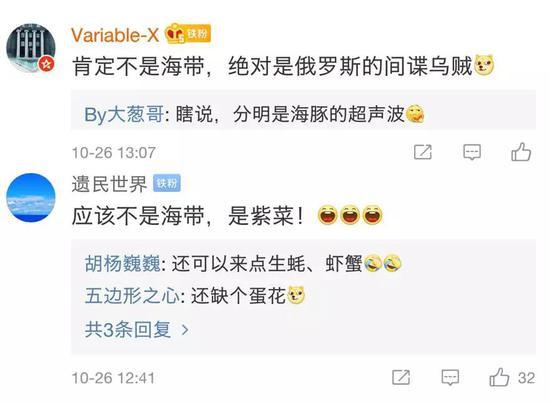550x403 pixels.
Task: Open 胡杨巍巍 replier profile
Action: coord(123,263)
